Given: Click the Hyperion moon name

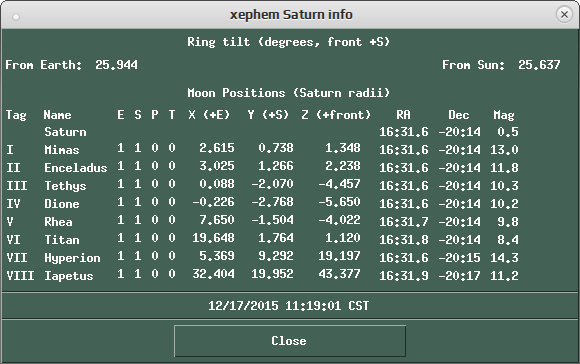Looking at the screenshot, I should (72, 258).
